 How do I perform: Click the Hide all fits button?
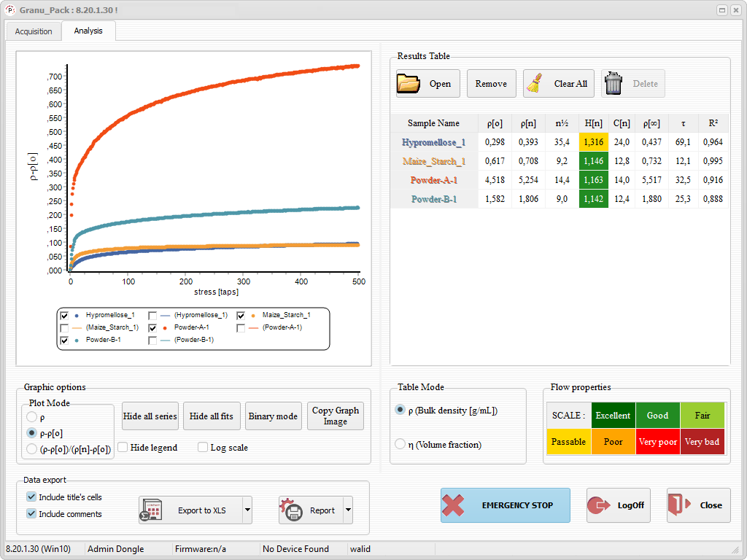[211, 416]
